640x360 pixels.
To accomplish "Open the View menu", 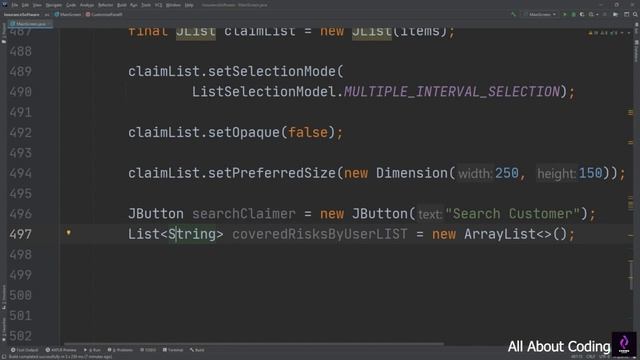I will pyautogui.click(x=37, y=5).
